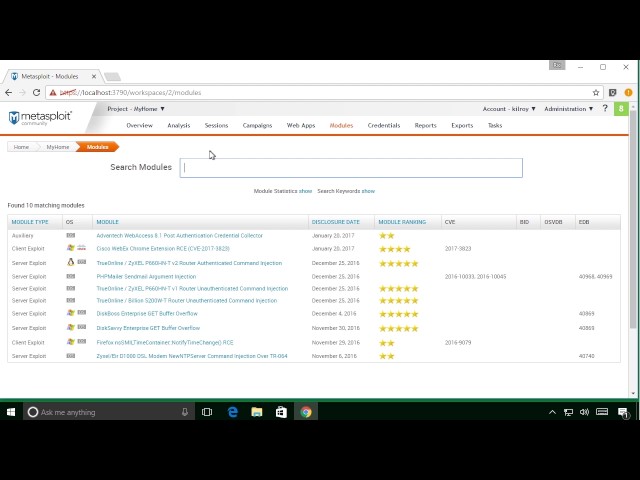
Task: Sort by the Disclosure Date column header
Action: pyautogui.click(x=336, y=222)
